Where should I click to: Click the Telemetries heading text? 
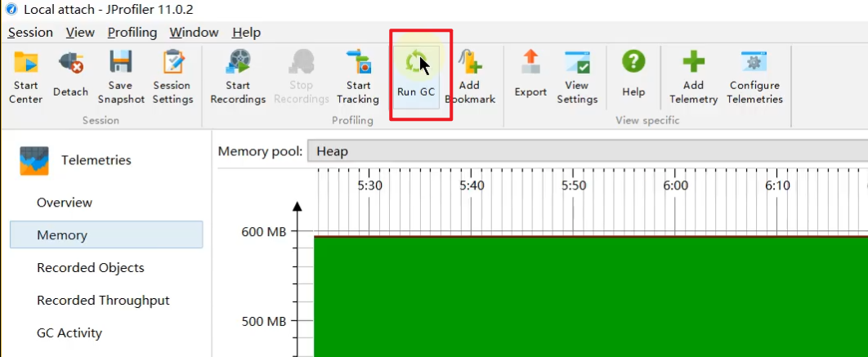coord(96,160)
